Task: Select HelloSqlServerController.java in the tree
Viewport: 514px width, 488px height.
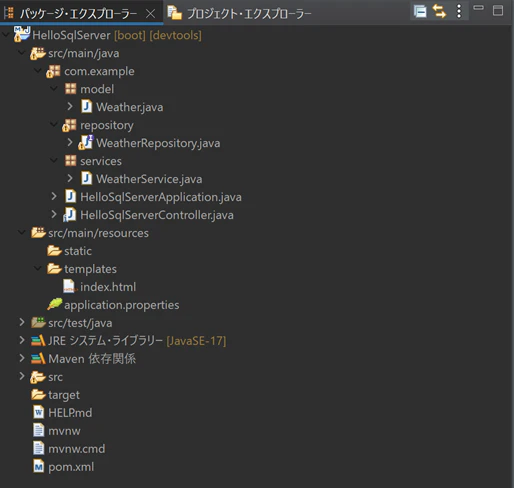Action: pos(157,215)
